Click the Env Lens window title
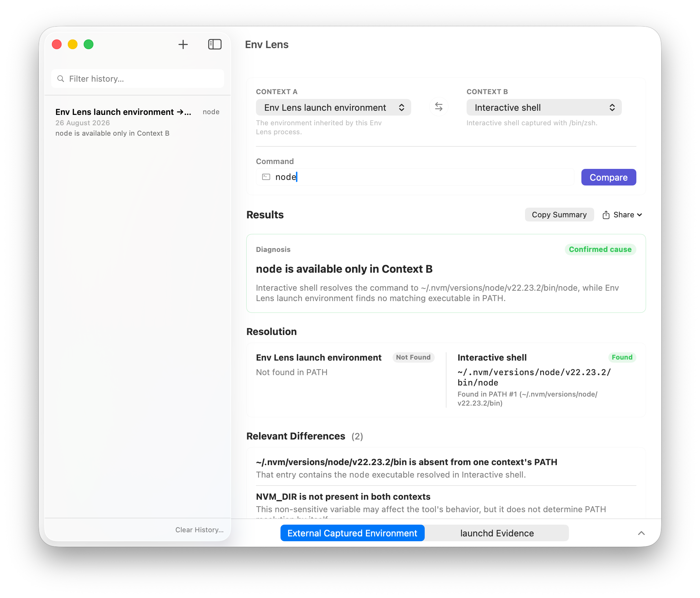 [267, 45]
